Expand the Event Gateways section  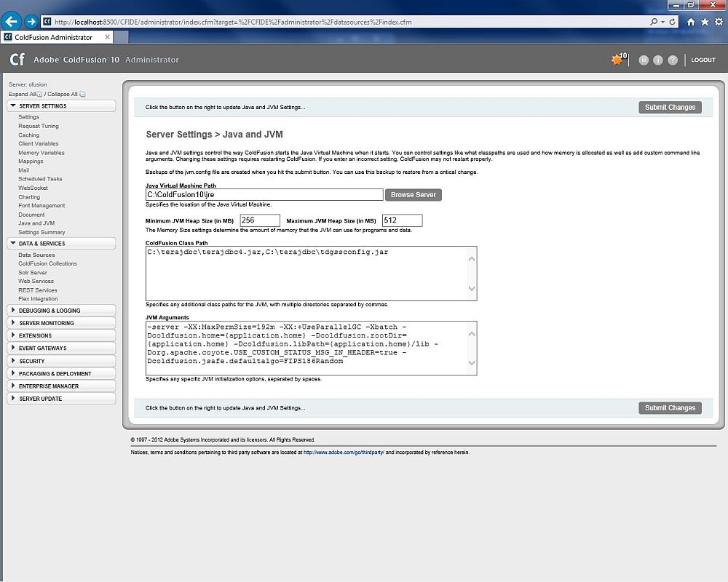61,348
